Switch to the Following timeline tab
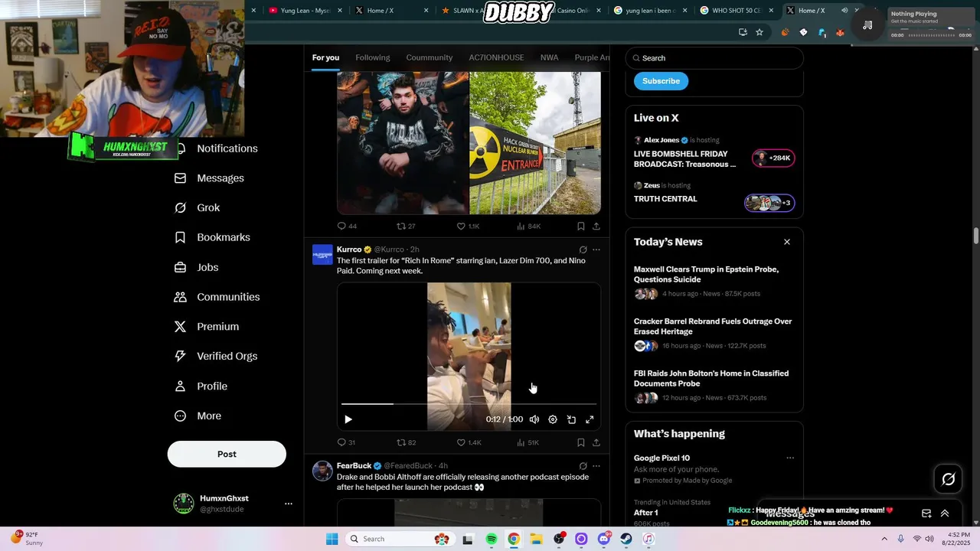 tap(373, 57)
